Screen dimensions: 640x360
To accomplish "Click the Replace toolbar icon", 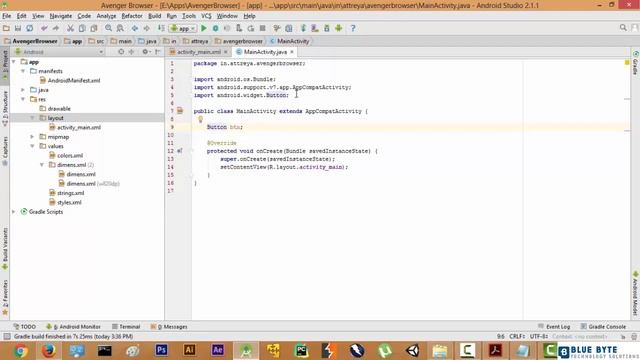I will pos(120,28).
